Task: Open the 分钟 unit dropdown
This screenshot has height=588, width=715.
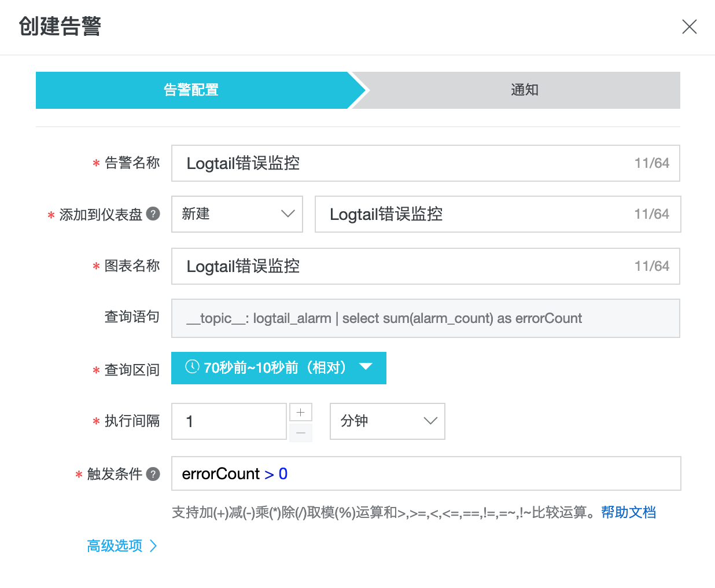Action: tap(388, 421)
